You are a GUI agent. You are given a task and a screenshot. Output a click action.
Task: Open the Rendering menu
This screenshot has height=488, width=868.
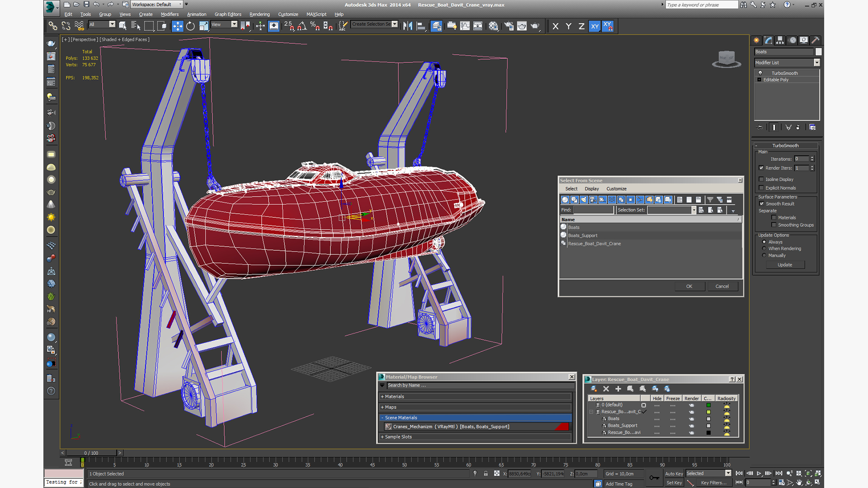coord(259,14)
